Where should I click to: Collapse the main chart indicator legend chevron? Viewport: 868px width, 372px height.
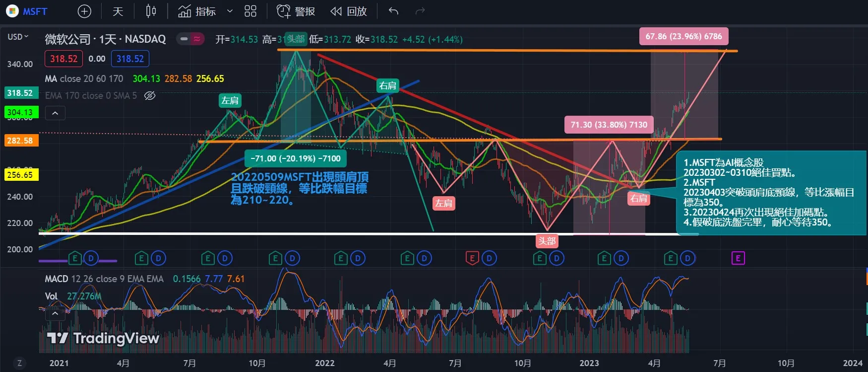(55, 113)
